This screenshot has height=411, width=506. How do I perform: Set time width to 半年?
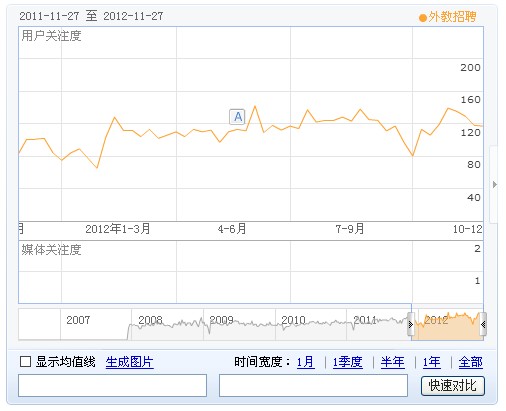tap(393, 362)
